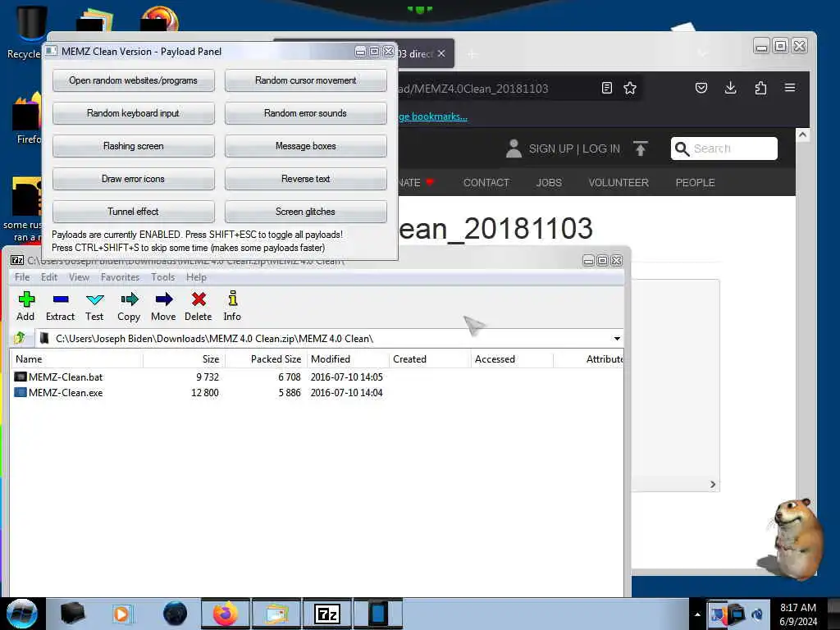Click Random error sounds button
The width and height of the screenshot is (840, 630).
(x=305, y=113)
